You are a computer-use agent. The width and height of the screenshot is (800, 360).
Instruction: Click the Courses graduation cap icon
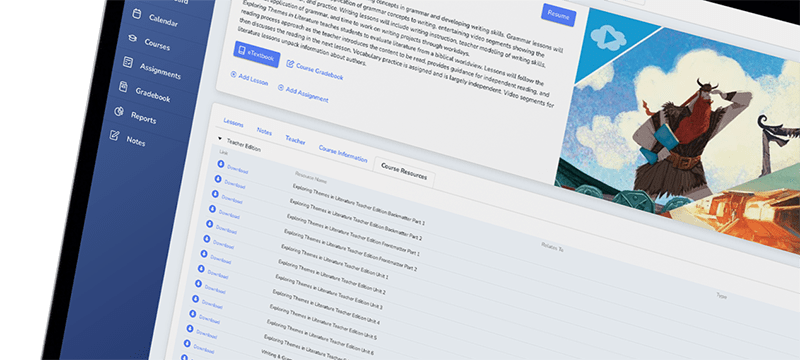click(x=133, y=38)
